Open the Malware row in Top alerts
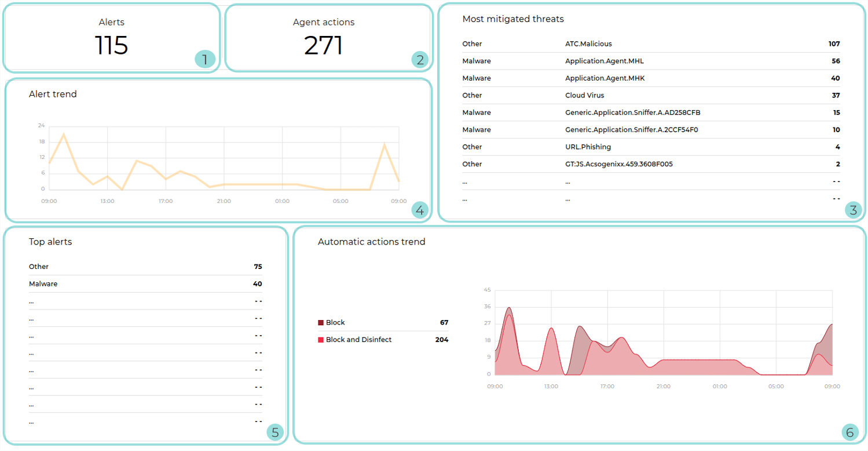 pos(43,284)
